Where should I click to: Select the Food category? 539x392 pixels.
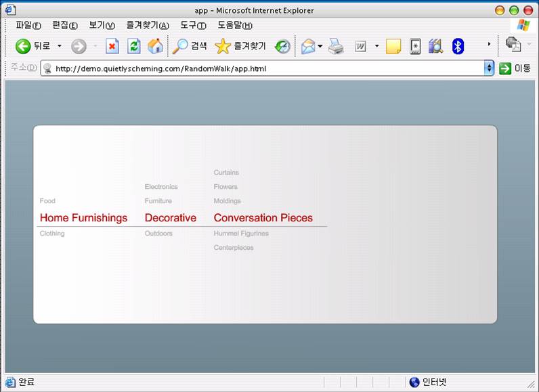(x=47, y=201)
